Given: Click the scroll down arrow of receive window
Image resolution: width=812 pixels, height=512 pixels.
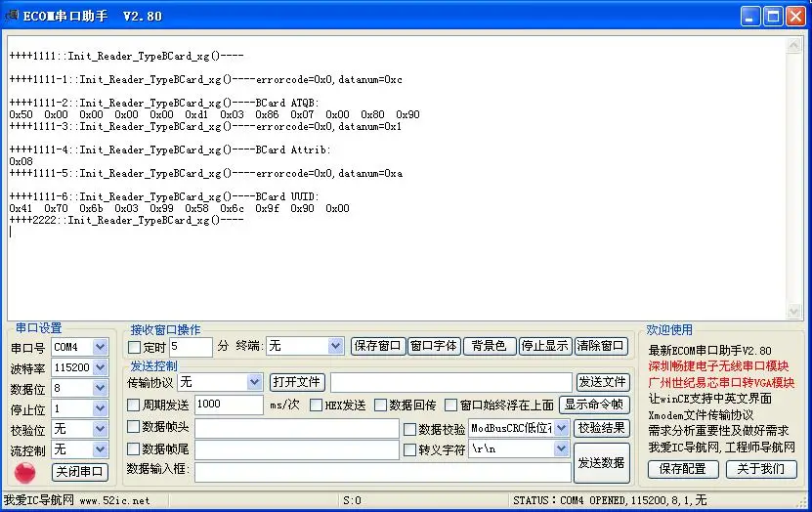Looking at the screenshot, I should click(793, 311).
